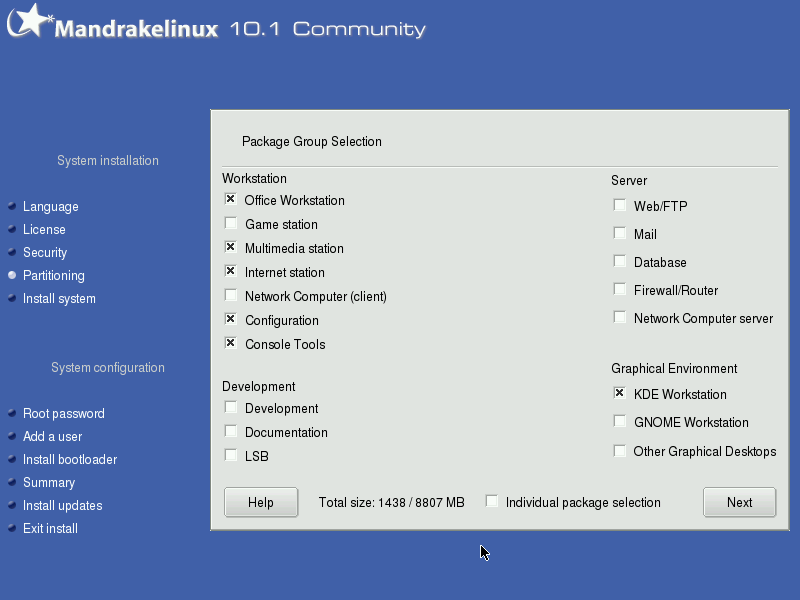Click the Install system step bullet

tap(12, 298)
